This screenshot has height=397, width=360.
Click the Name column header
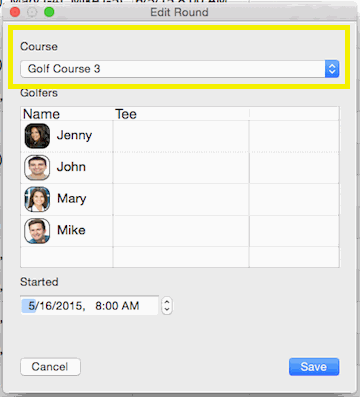41,114
